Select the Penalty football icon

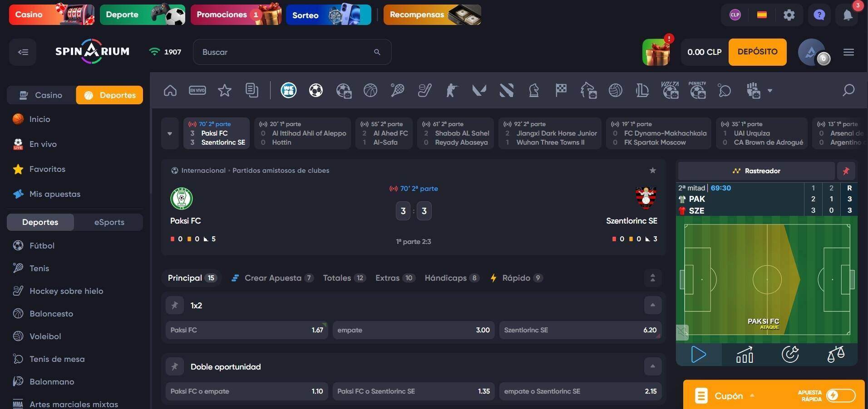pos(698,91)
